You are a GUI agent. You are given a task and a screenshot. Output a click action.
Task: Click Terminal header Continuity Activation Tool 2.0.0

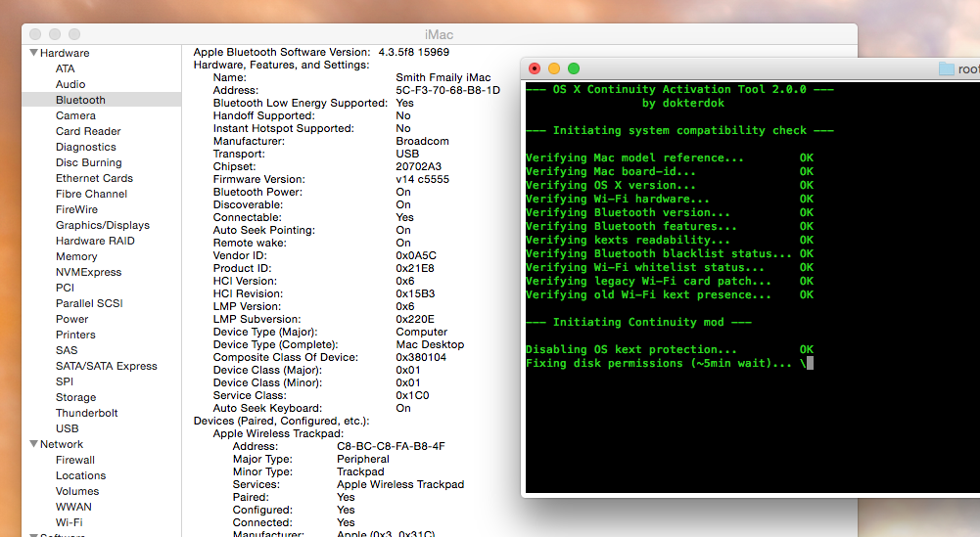(x=679, y=89)
